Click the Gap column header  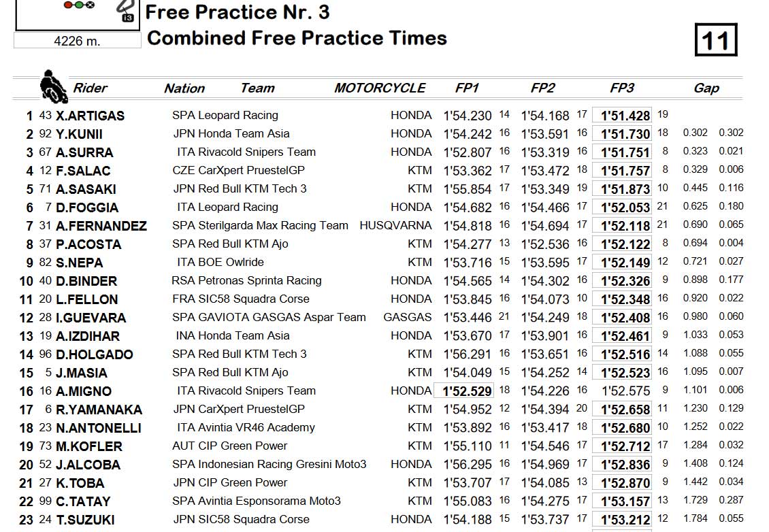pos(706,88)
